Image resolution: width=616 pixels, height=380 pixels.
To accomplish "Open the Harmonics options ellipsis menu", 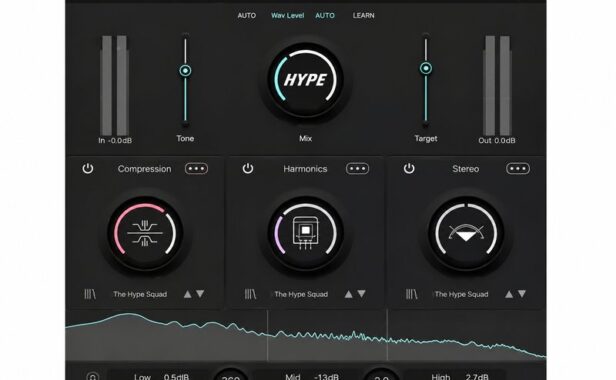I will [358, 169].
